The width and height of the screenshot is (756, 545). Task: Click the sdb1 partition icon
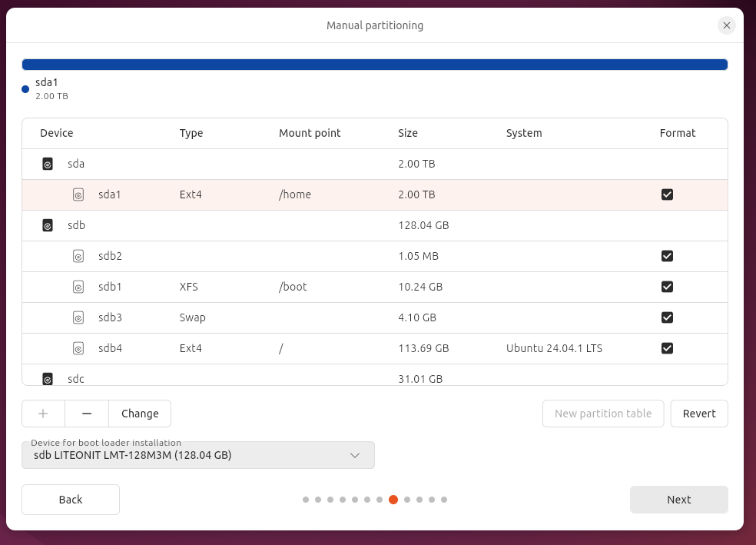pos(78,287)
